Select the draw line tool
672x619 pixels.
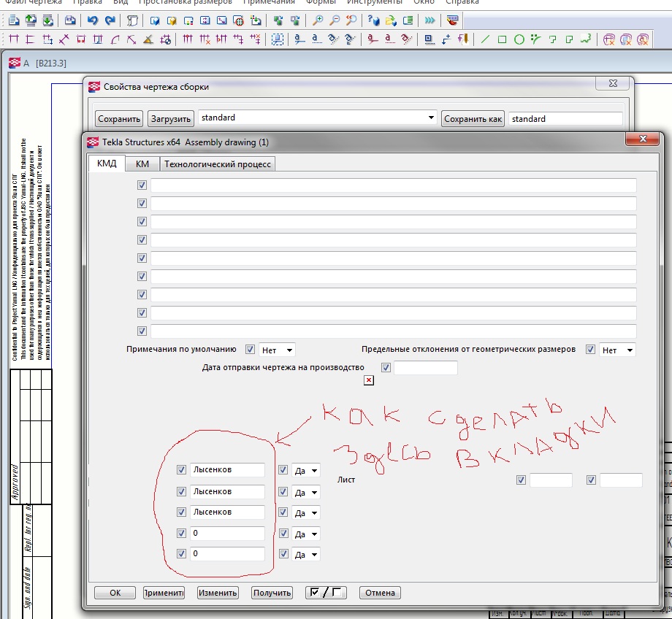pyautogui.click(x=484, y=39)
